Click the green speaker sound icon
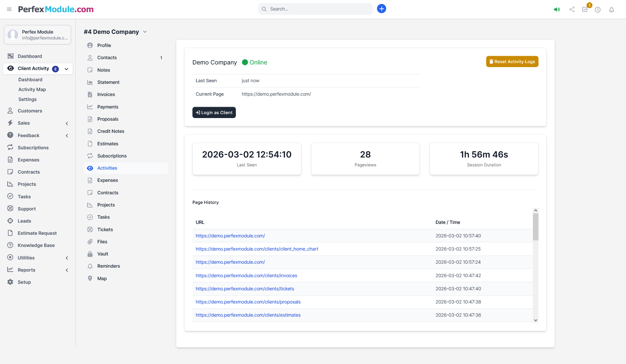Screen dimensions: 626x364 click(x=557, y=10)
